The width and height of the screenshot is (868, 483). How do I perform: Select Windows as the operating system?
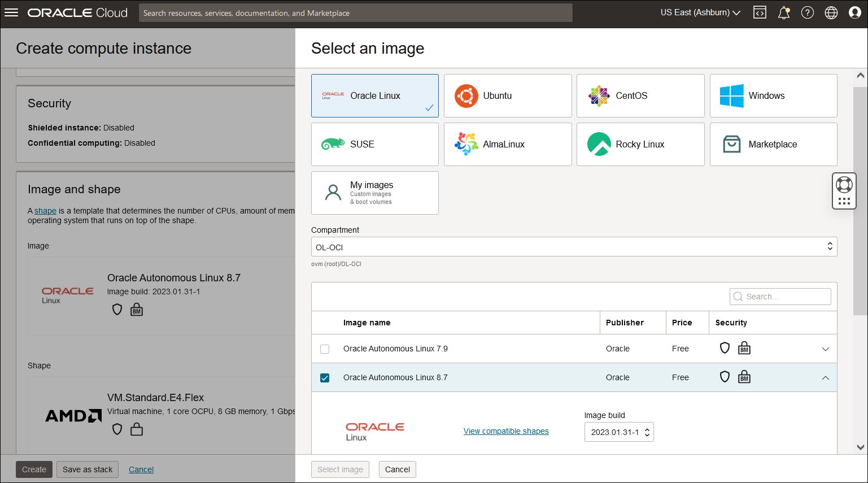click(x=773, y=95)
